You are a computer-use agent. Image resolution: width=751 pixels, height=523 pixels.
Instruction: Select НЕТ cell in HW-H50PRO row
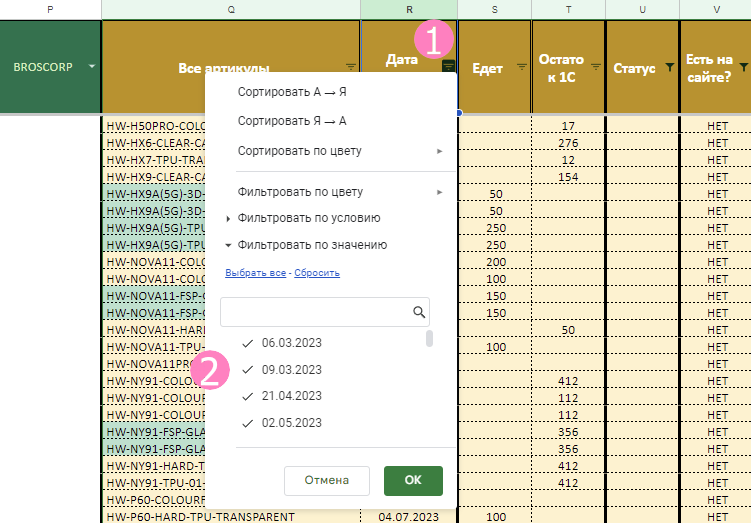click(717, 126)
